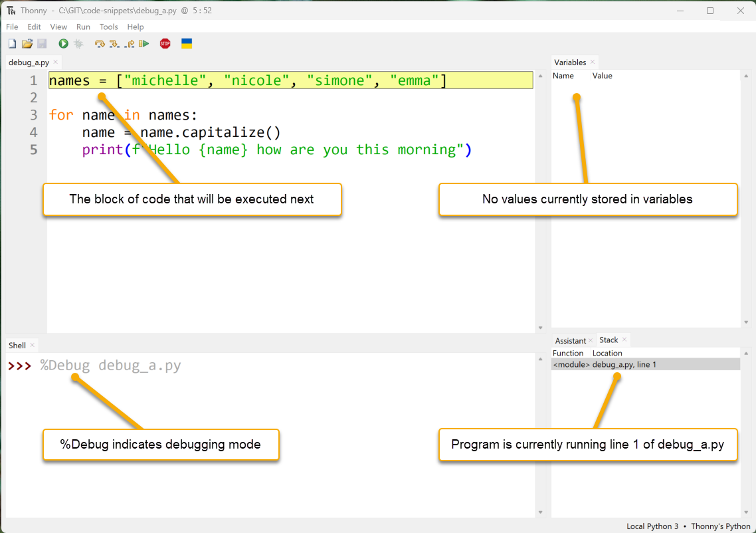The width and height of the screenshot is (756, 533).
Task: Click the Shell scrollbar up arrow
Action: tap(541, 359)
